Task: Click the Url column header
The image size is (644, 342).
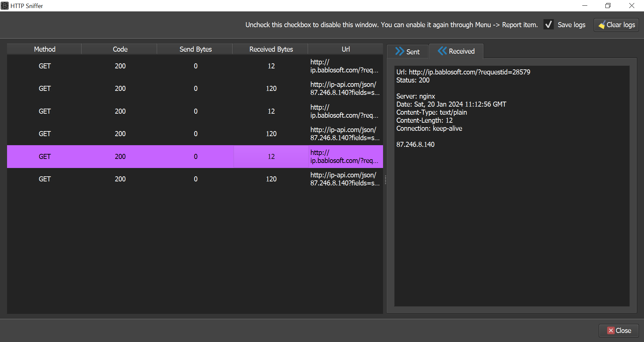Action: tap(345, 49)
